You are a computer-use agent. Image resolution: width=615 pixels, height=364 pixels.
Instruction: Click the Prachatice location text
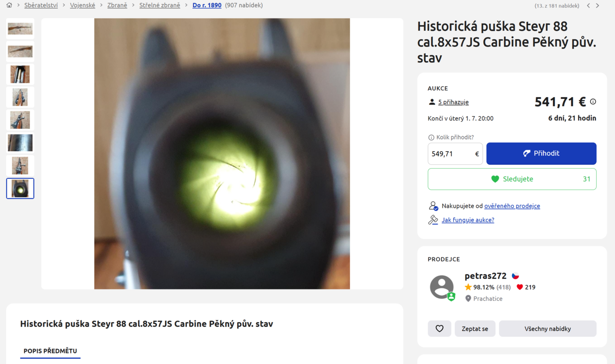(x=488, y=298)
